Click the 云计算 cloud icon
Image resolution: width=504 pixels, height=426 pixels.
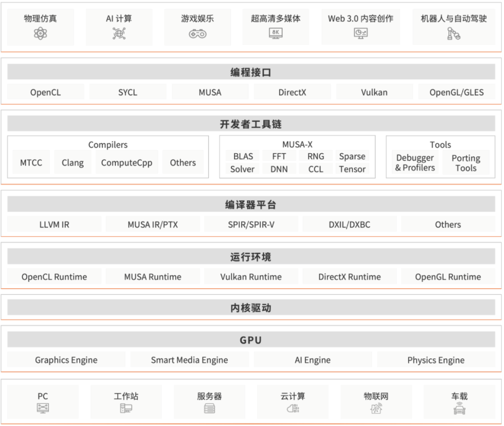[293, 408]
